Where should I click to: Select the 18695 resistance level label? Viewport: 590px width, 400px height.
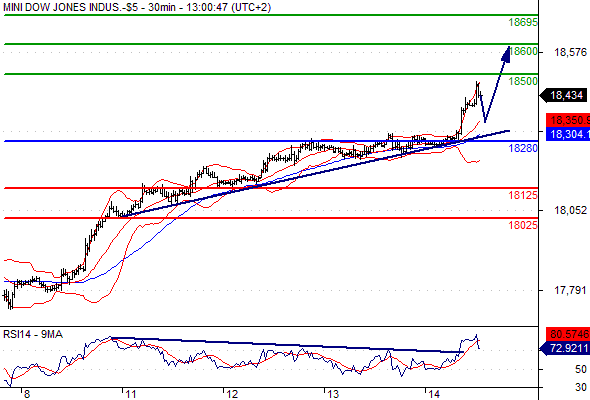pos(523,22)
